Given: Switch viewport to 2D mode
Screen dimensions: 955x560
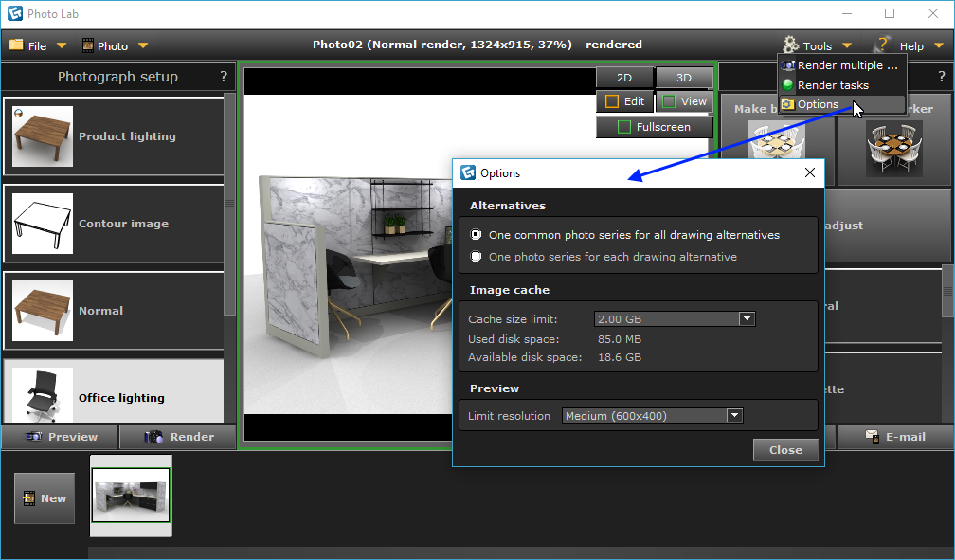Looking at the screenshot, I should click(x=624, y=78).
